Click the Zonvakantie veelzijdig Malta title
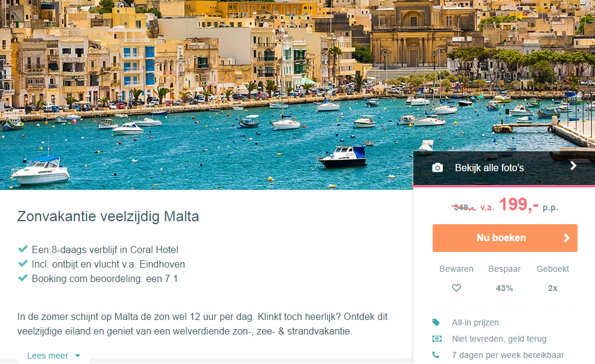 pyautogui.click(x=108, y=216)
